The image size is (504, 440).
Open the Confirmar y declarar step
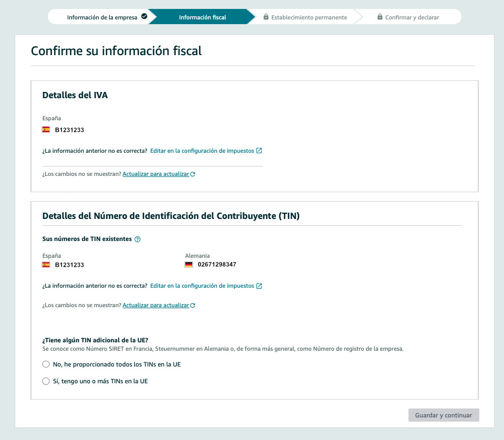pyautogui.click(x=412, y=17)
